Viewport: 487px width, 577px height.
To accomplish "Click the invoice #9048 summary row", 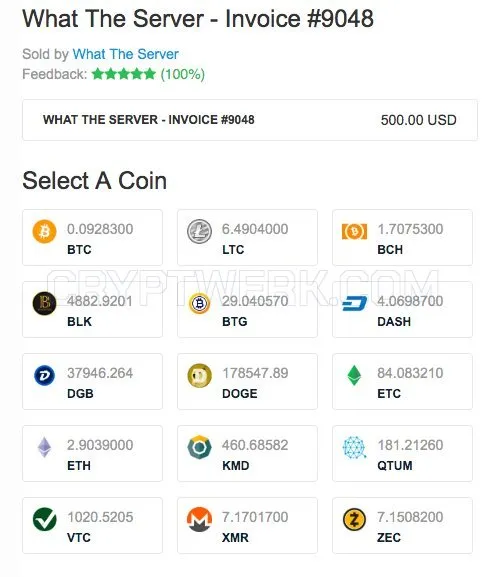I will click(250, 120).
